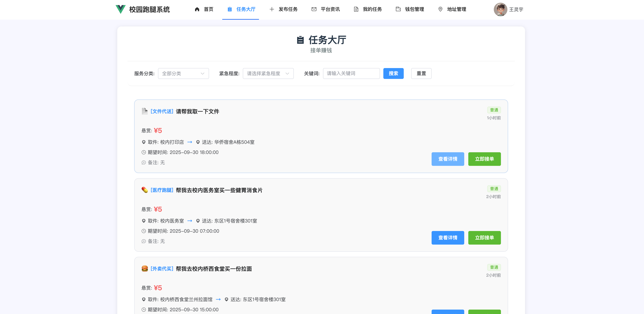This screenshot has width=644, height=314.
Task: View details of 医疗跑腿 task
Action: click(448, 238)
